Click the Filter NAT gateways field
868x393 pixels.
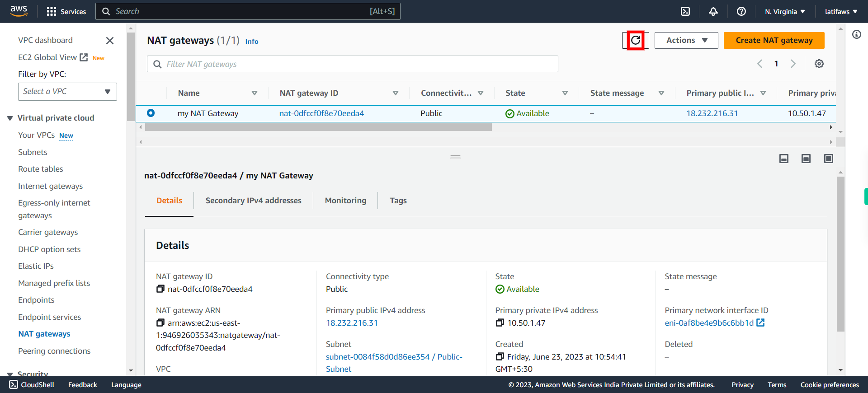pyautogui.click(x=352, y=64)
